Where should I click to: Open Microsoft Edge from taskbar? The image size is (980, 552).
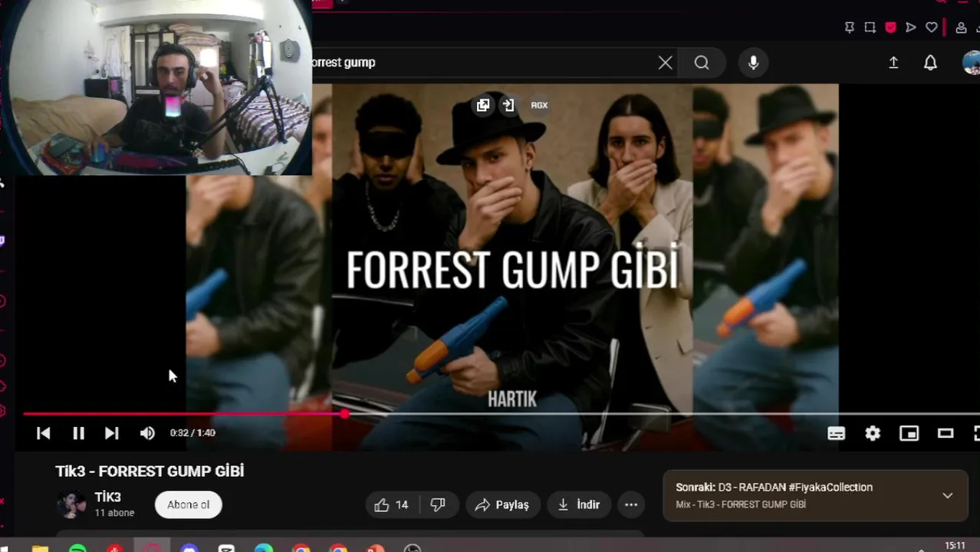click(264, 549)
